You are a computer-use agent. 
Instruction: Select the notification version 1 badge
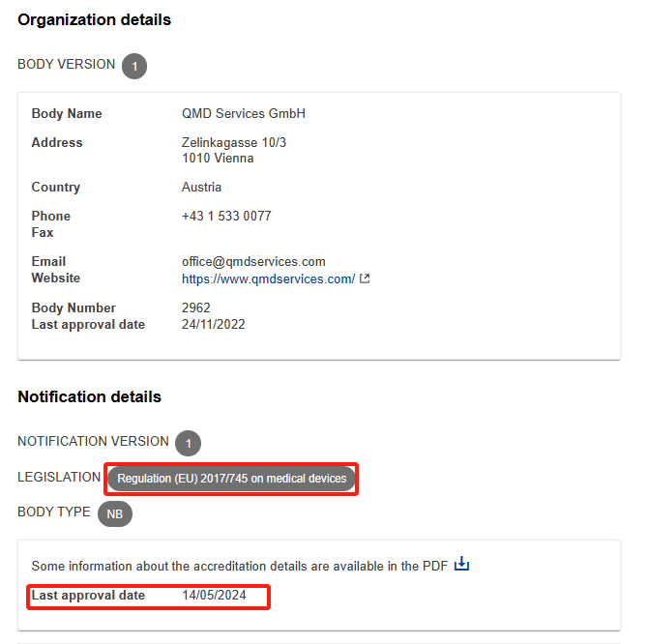(x=189, y=443)
